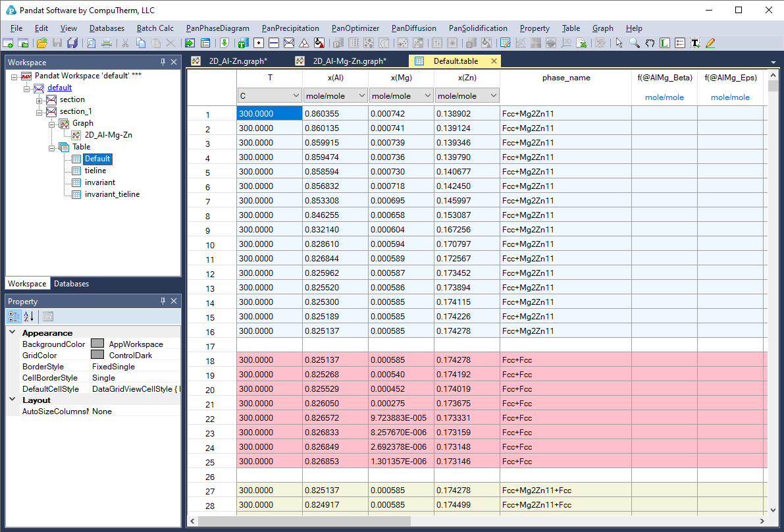Toggle Alphabetical sort in Property panel
784x532 pixels.
[x=28, y=317]
